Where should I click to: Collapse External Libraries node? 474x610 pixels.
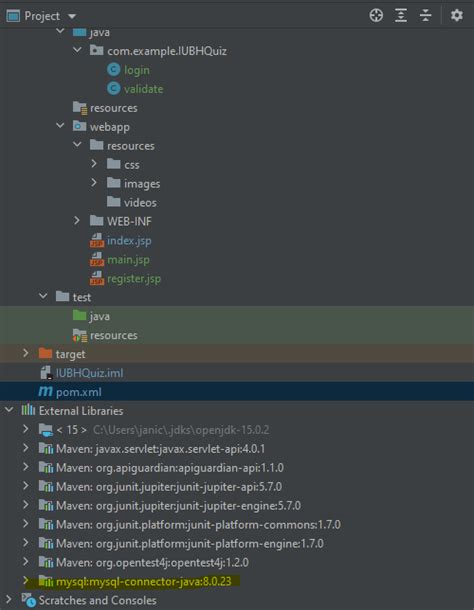pyautogui.click(x=9, y=410)
